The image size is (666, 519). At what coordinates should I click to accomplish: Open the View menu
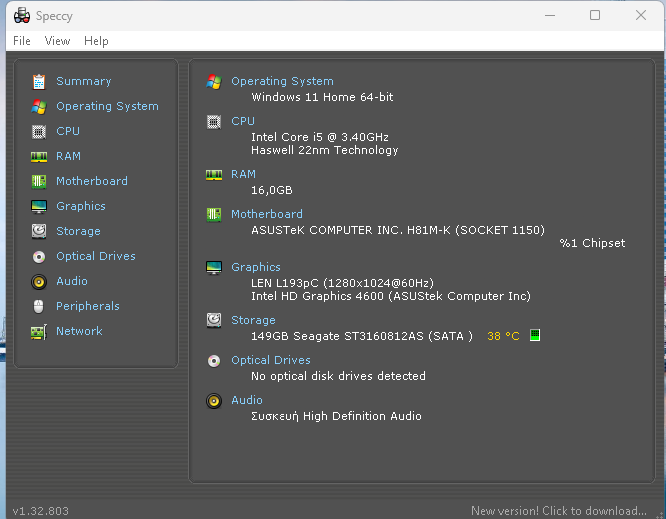click(x=57, y=41)
